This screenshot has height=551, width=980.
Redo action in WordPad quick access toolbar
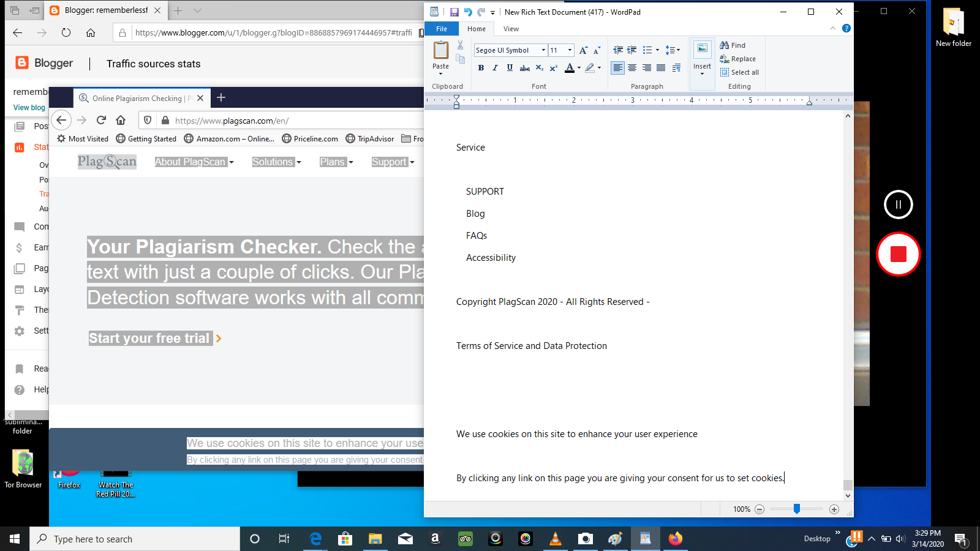coord(481,12)
